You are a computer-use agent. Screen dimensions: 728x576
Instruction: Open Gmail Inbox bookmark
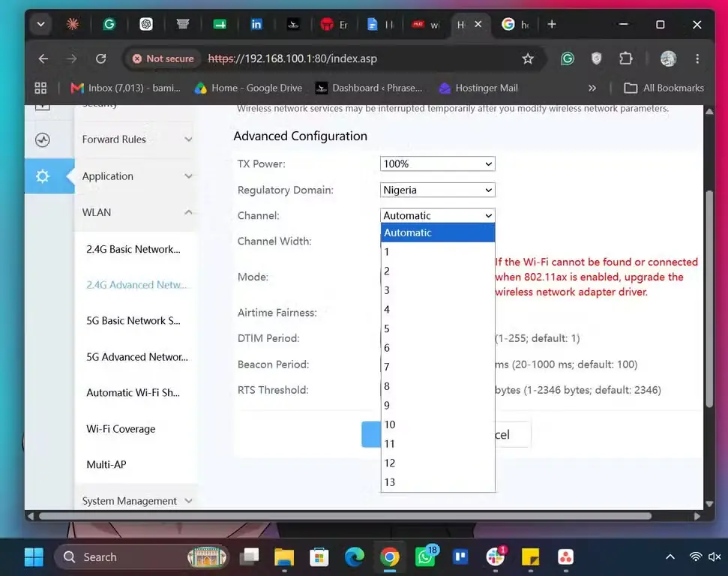point(125,88)
